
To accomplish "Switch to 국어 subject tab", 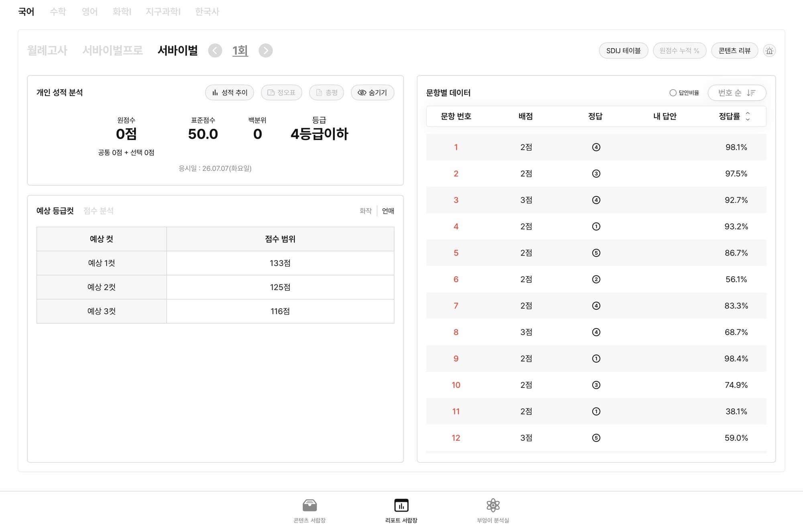I will coord(26,12).
